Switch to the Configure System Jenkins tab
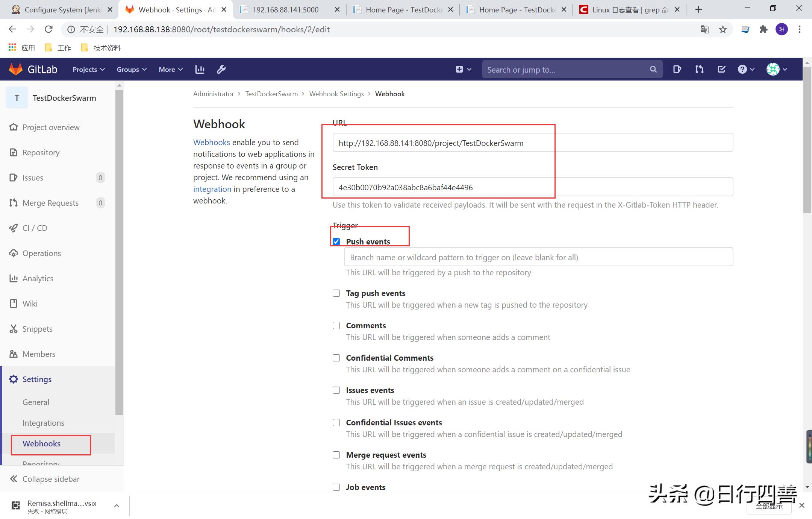 (60, 10)
